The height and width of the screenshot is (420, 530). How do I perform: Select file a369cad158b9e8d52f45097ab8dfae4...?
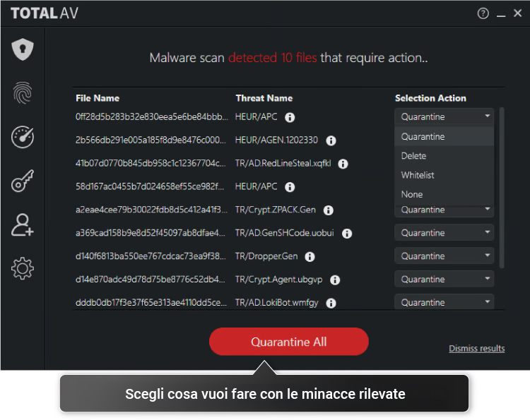(x=150, y=233)
